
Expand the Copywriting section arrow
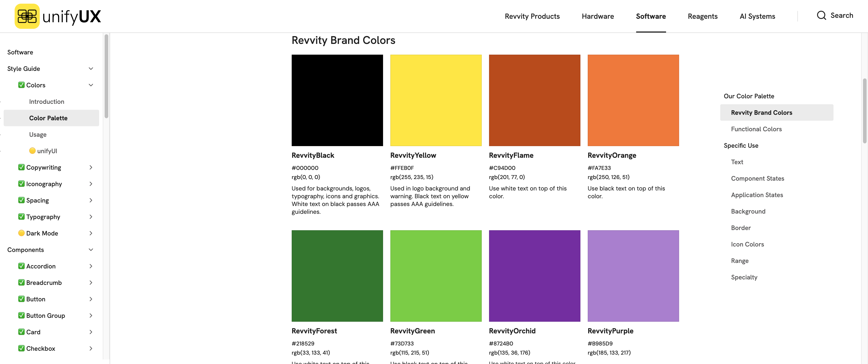click(x=91, y=167)
